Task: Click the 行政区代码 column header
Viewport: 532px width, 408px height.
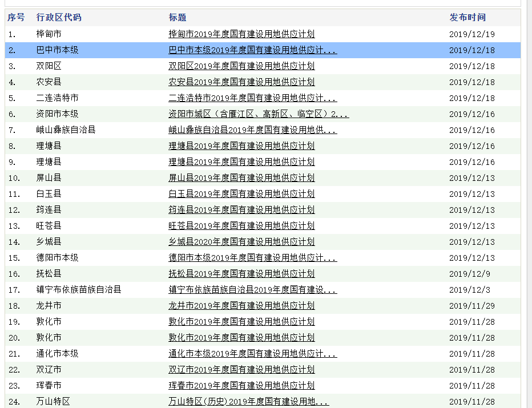Action: 59,17
